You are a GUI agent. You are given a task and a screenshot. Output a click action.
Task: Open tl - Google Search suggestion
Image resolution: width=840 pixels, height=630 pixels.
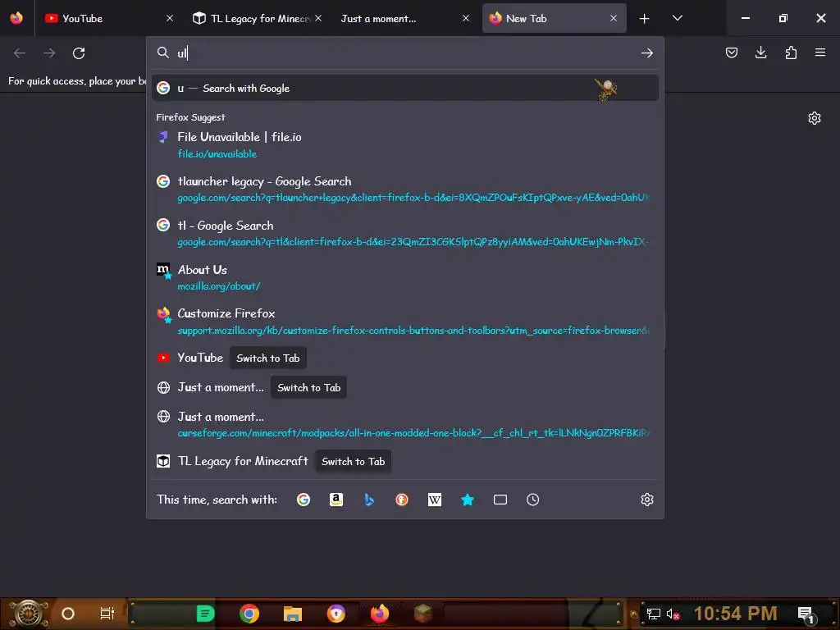click(405, 233)
